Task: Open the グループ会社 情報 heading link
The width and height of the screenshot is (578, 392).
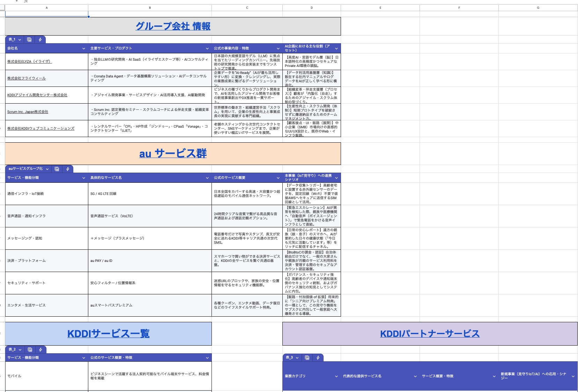Action: [x=173, y=26]
